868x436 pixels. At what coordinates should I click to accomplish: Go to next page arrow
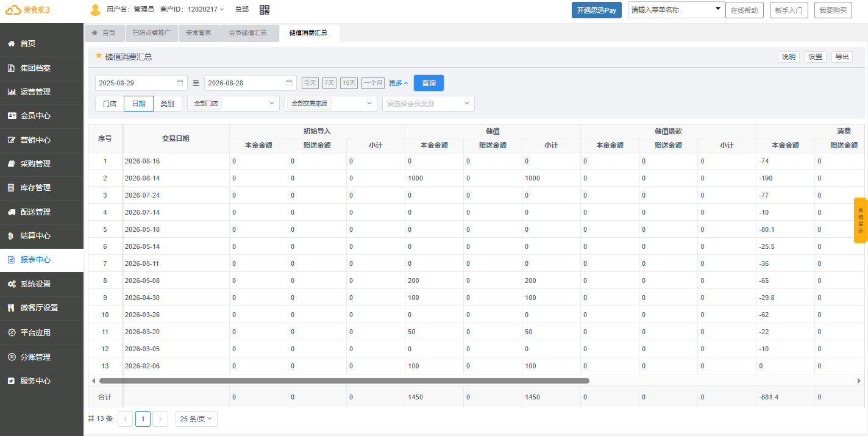click(x=160, y=419)
